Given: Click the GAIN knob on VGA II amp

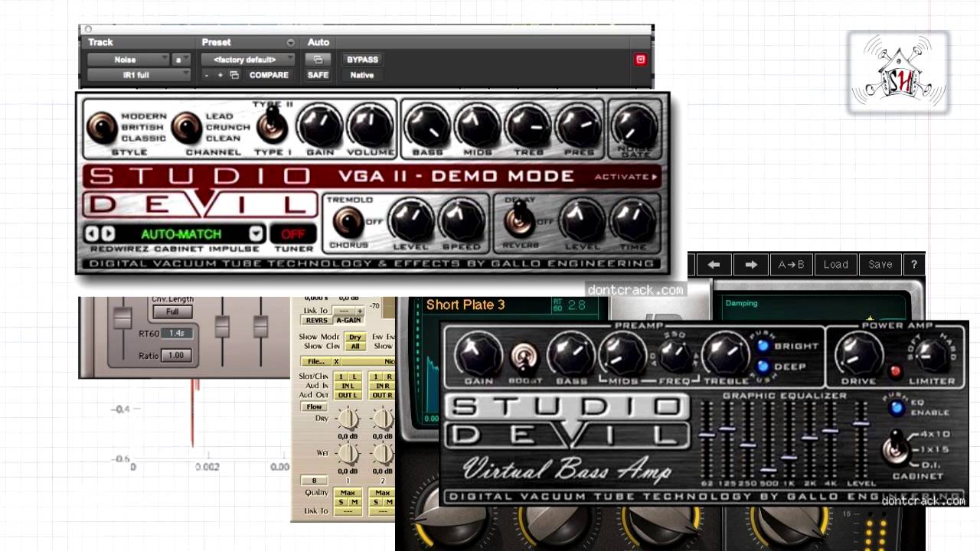Looking at the screenshot, I should [x=320, y=126].
